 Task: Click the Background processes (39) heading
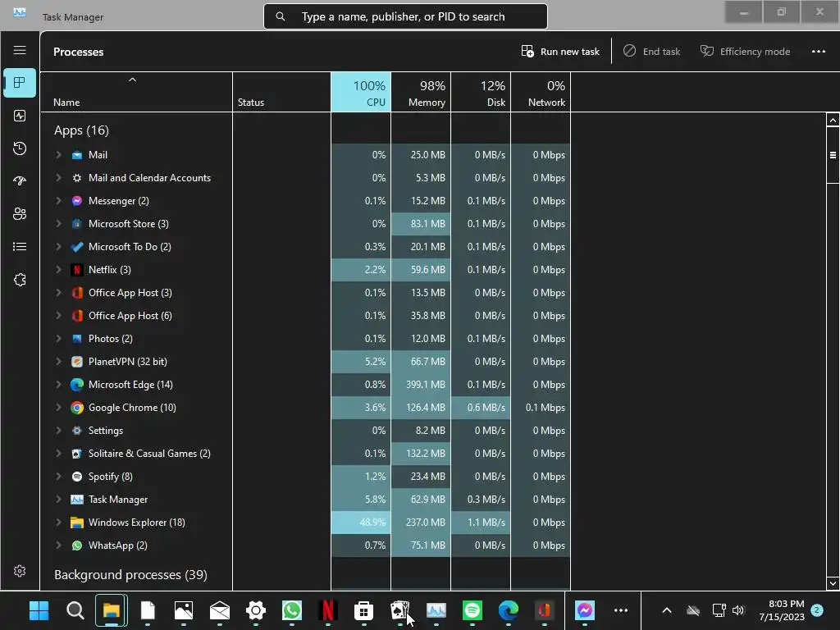[x=130, y=575]
